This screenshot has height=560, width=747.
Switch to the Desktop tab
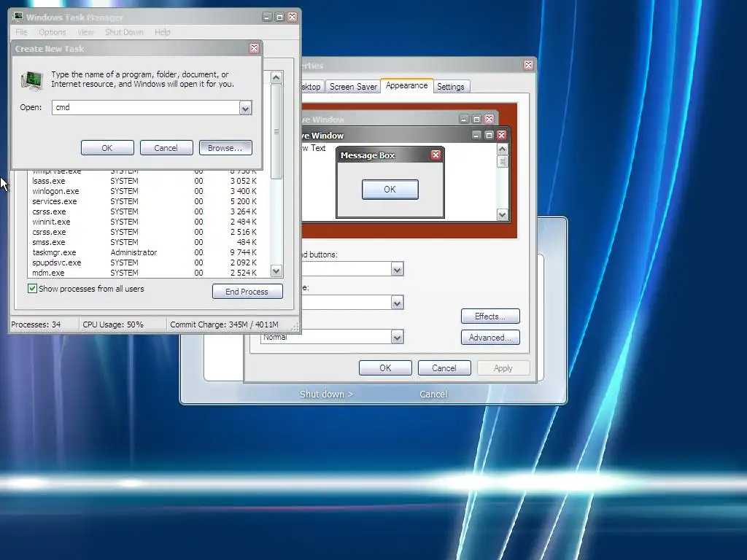(x=312, y=87)
